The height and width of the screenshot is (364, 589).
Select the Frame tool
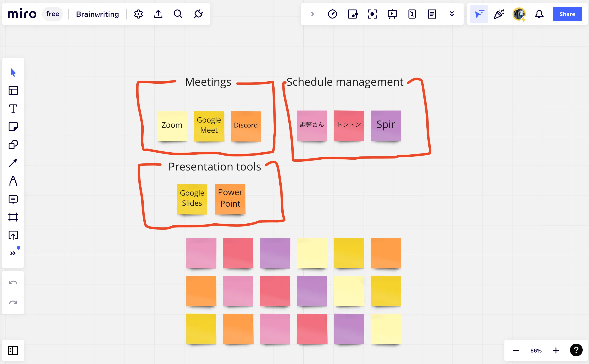[x=13, y=217]
